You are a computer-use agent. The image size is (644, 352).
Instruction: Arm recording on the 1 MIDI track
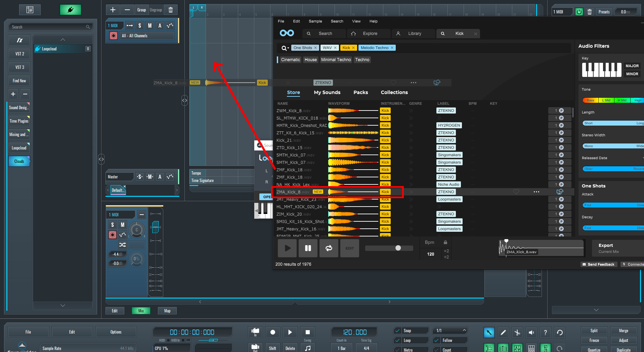click(x=114, y=36)
